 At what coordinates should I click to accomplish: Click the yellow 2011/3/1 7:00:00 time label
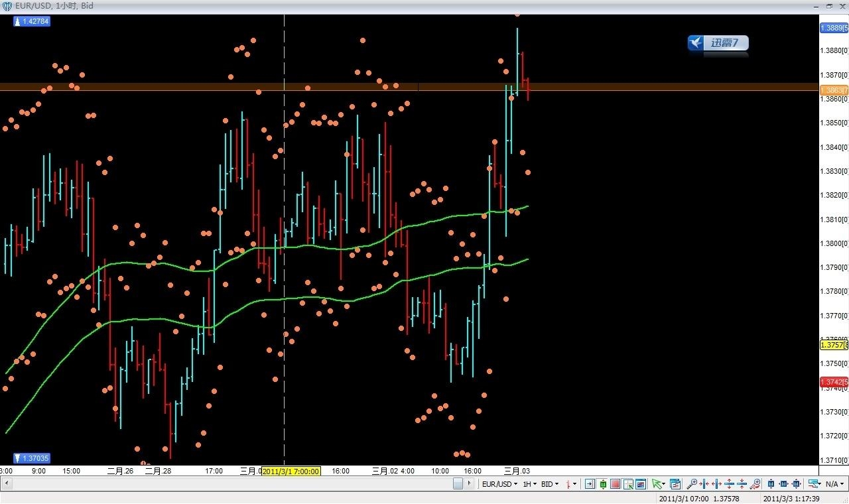291,472
